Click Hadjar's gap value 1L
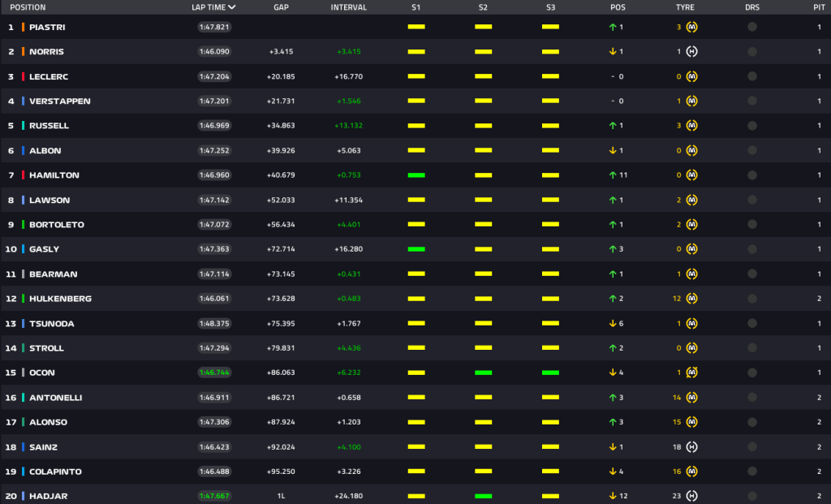The height and width of the screenshot is (504, 831). click(x=281, y=496)
